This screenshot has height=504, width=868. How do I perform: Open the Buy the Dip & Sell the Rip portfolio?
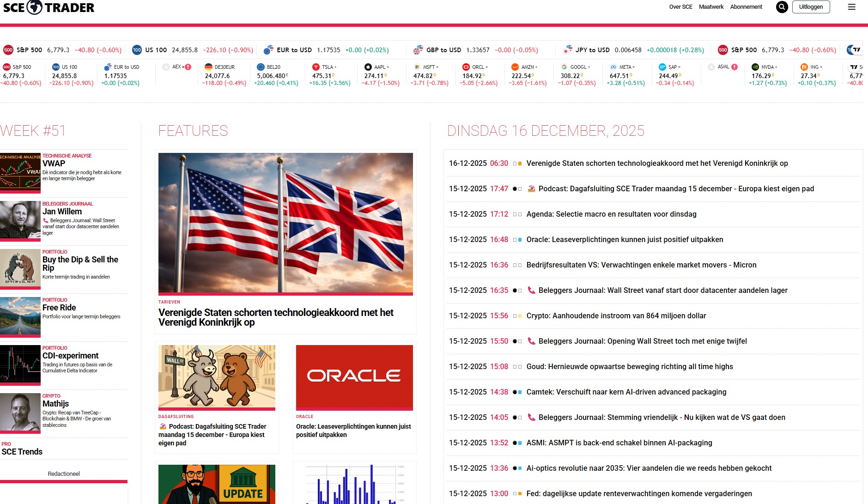coord(80,263)
